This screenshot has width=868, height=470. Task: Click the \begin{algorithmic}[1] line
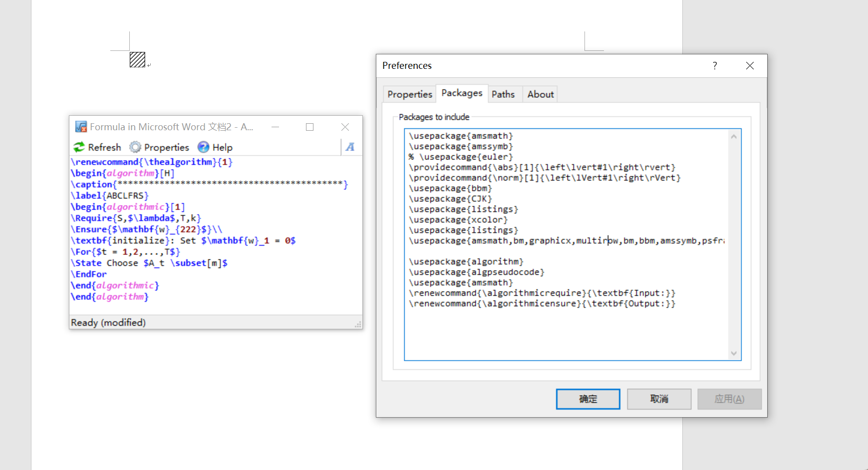pyautogui.click(x=128, y=207)
